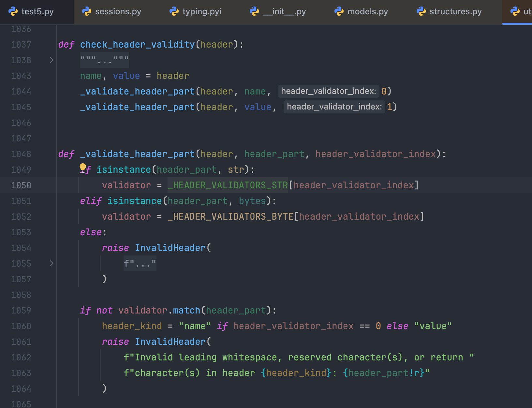Click the header_validator_index hint before 1
The width and height of the screenshot is (532, 408).
(334, 107)
